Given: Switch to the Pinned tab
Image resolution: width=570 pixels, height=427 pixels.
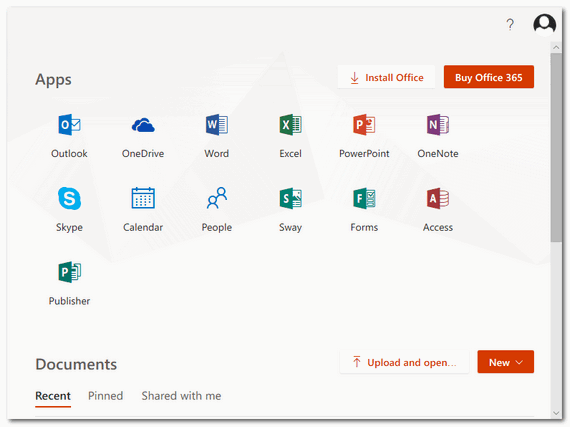Looking at the screenshot, I should click(x=105, y=396).
